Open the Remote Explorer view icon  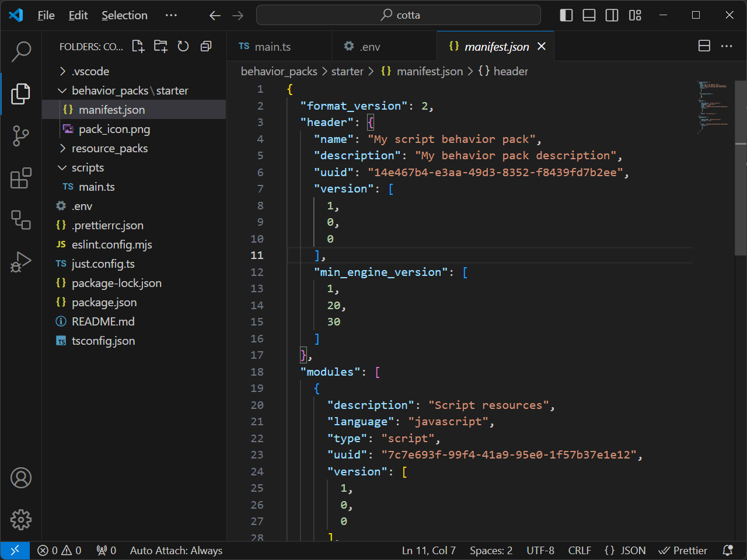(21, 220)
